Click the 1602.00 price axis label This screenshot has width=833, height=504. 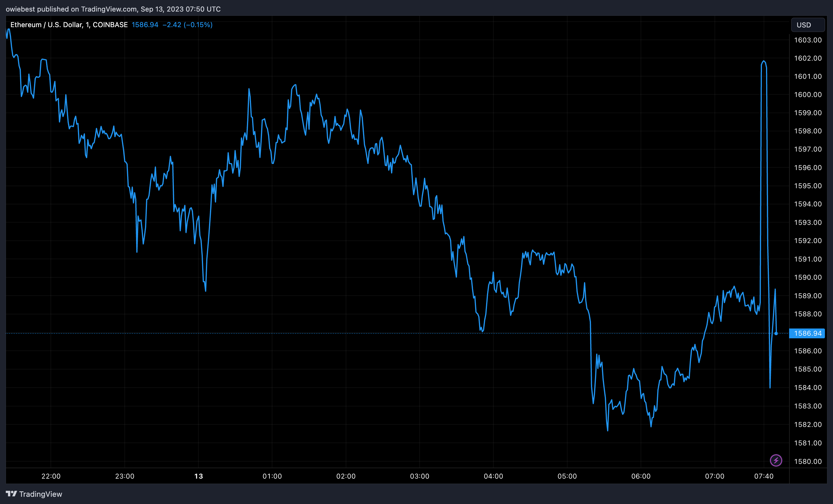click(x=808, y=58)
